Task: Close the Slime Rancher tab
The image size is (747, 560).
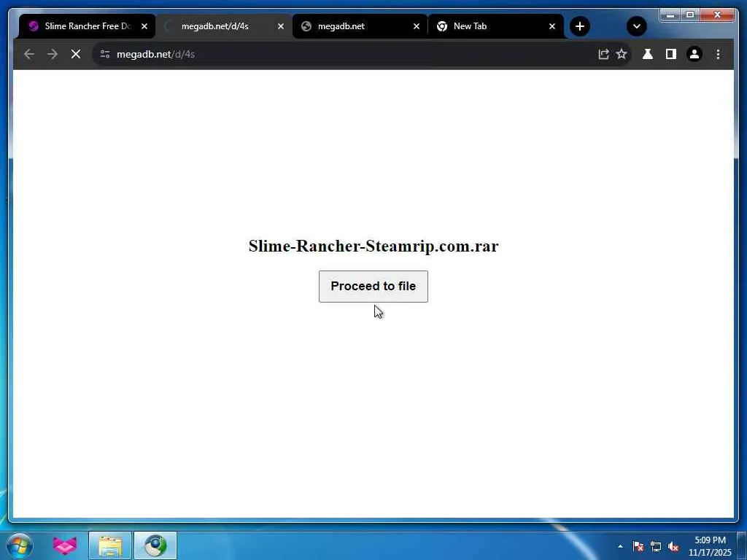Action: pos(144,26)
